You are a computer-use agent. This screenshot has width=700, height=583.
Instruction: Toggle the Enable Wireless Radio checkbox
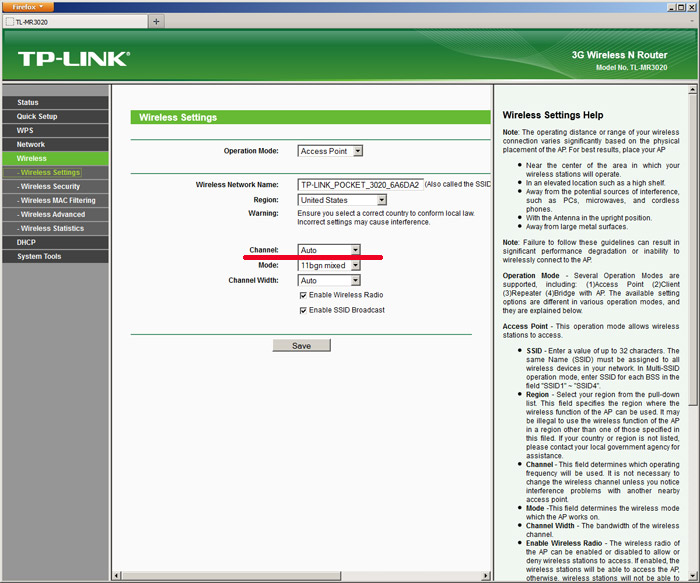click(303, 295)
